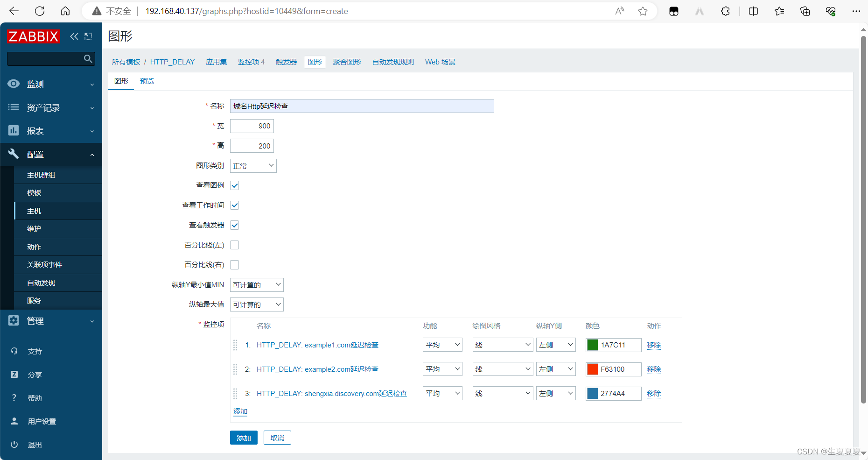Image resolution: width=868 pixels, height=460 pixels.
Task: Open the blue 2774A4 color swatch
Action: 593,393
